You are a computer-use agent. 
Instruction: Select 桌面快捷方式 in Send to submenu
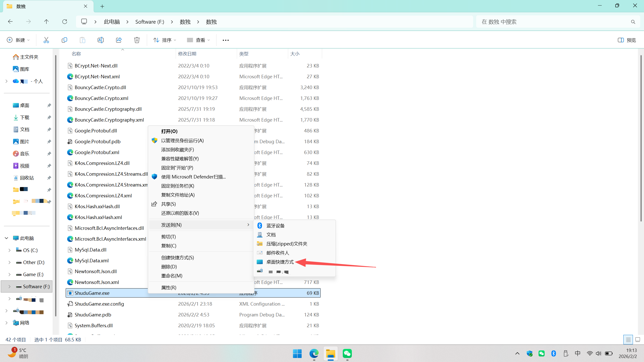coord(280,262)
